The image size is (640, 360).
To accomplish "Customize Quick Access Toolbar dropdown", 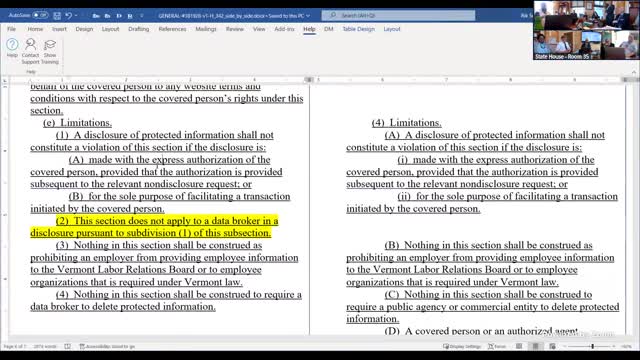I will coord(142,16).
